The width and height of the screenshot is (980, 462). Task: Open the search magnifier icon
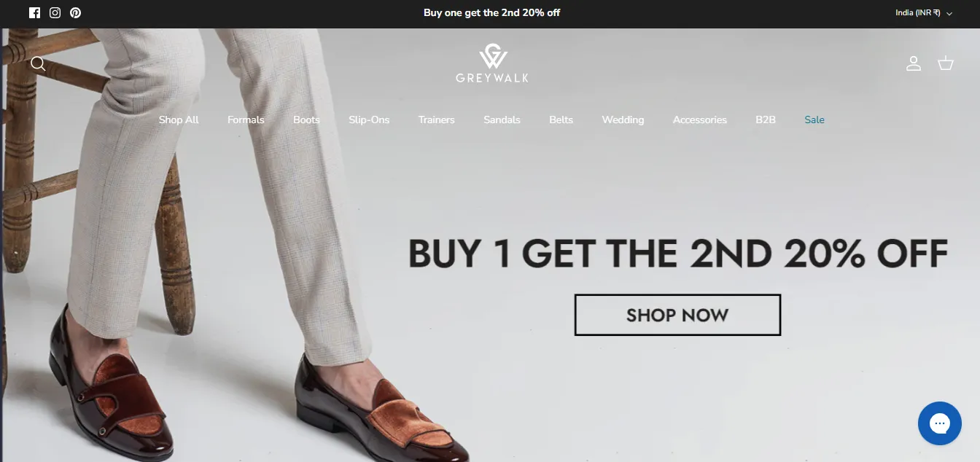click(38, 64)
